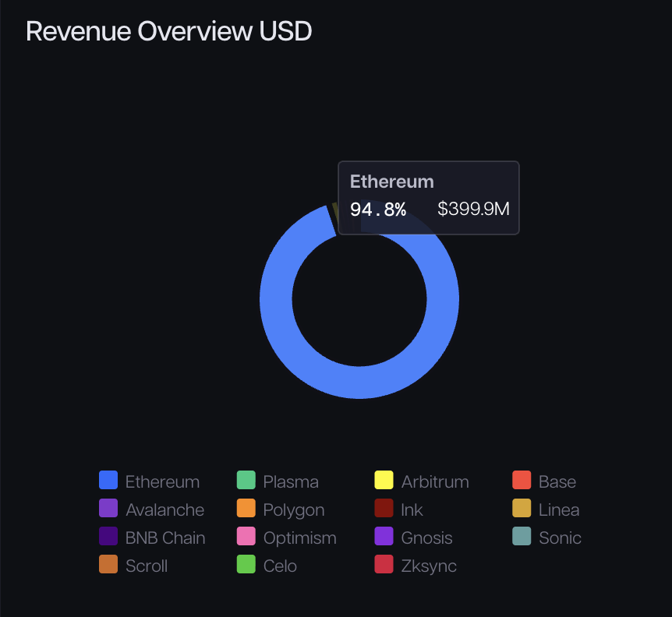
Task: Click the Celo legend label
Action: click(280, 566)
